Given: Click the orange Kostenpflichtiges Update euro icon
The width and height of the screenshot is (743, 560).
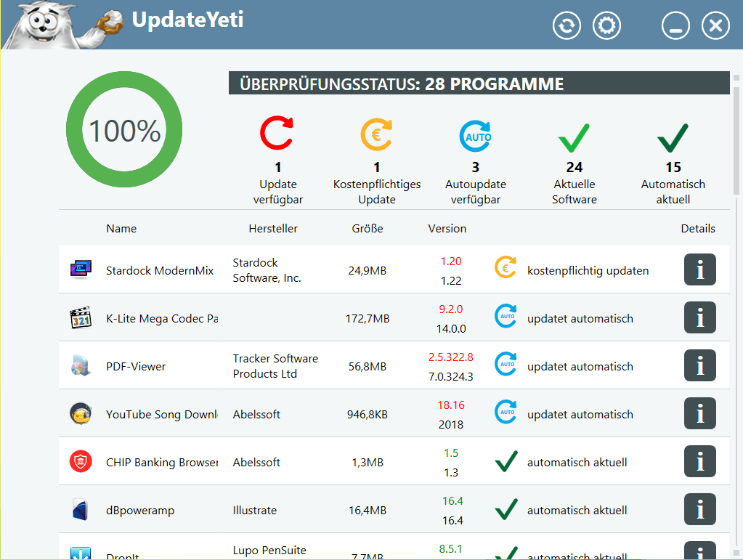Looking at the screenshot, I should pyautogui.click(x=376, y=135).
